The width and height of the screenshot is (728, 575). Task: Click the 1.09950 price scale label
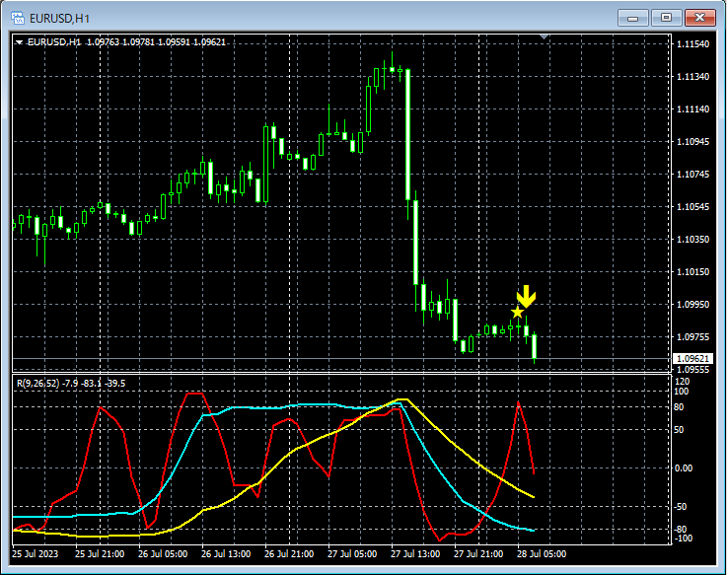[x=693, y=304]
